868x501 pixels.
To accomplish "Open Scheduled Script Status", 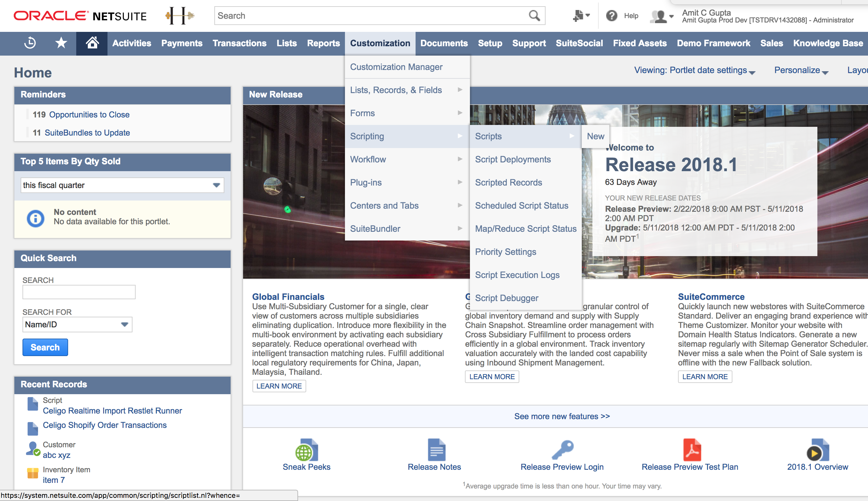I will (526, 206).
